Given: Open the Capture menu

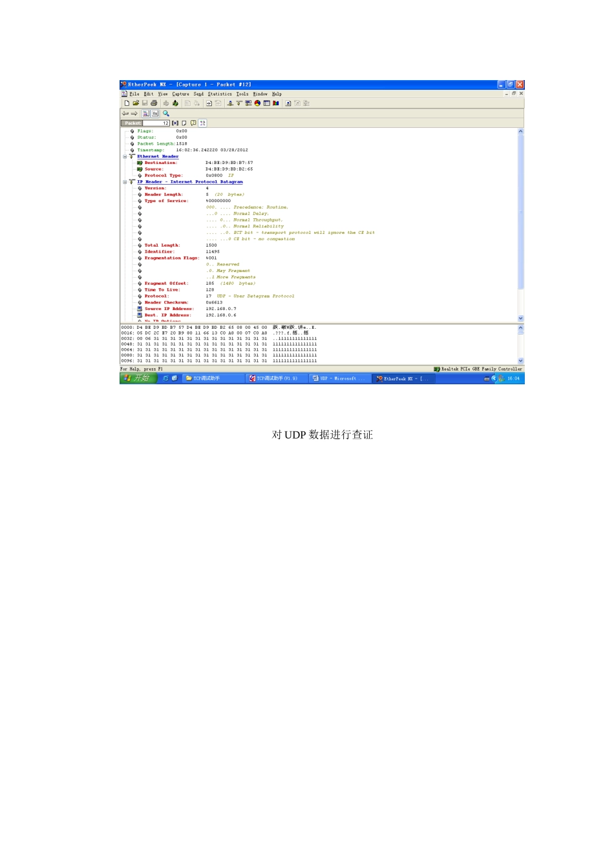Looking at the screenshot, I should pyautogui.click(x=180, y=94).
